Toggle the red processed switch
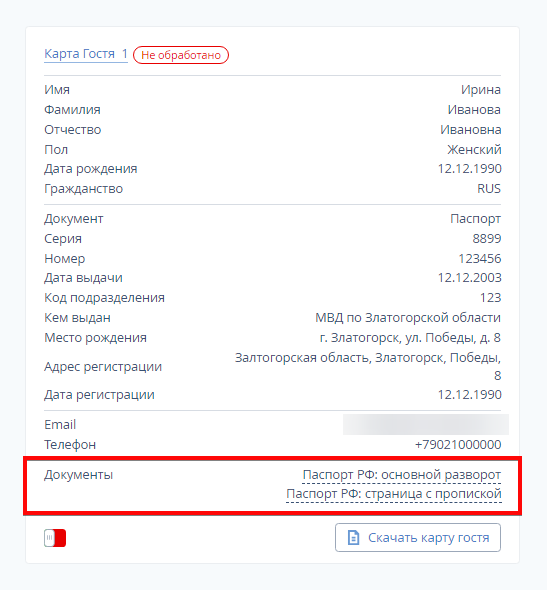Viewport: 547px width, 590px height. coord(55,538)
